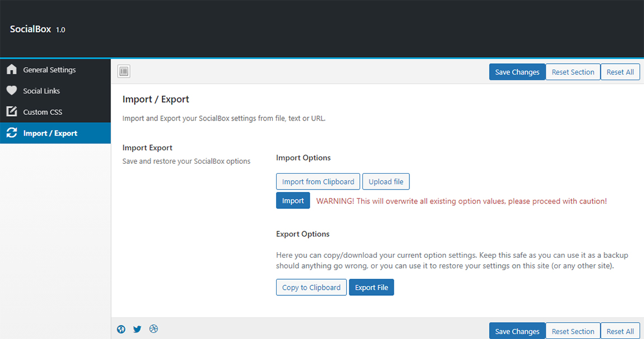Select the Import / Export sync arrows icon
Screen dimensions: 644x339
coord(11,133)
